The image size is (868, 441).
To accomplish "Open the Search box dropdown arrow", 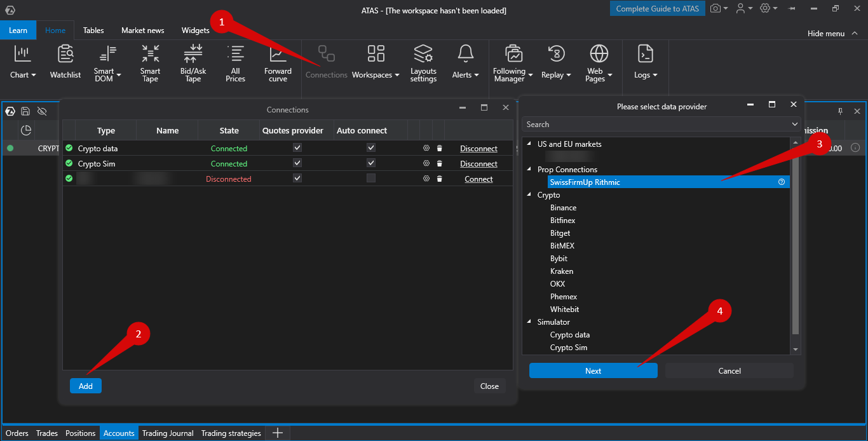I will click(794, 125).
